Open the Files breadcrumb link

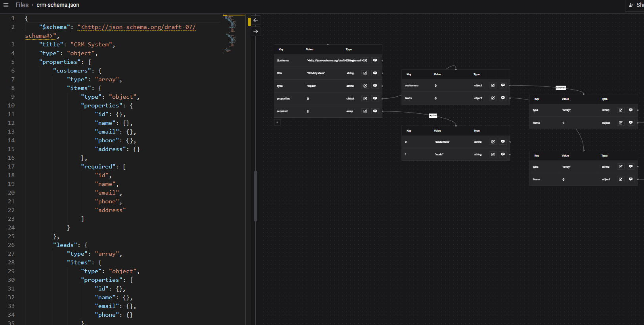pos(22,5)
